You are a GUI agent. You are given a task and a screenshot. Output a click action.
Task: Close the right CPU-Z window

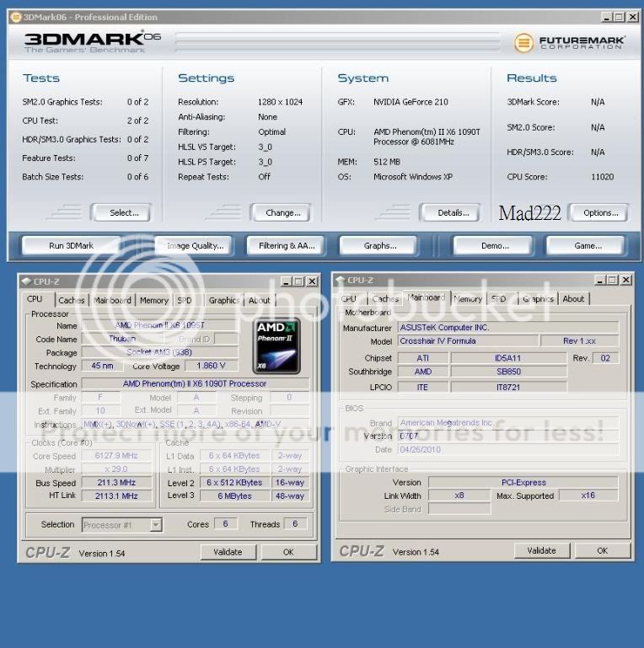tap(626, 280)
